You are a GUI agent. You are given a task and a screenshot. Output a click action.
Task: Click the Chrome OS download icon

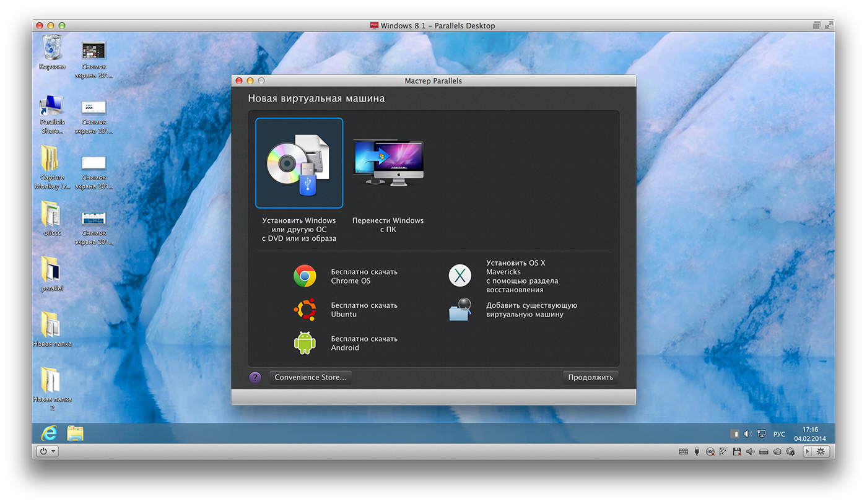305,276
